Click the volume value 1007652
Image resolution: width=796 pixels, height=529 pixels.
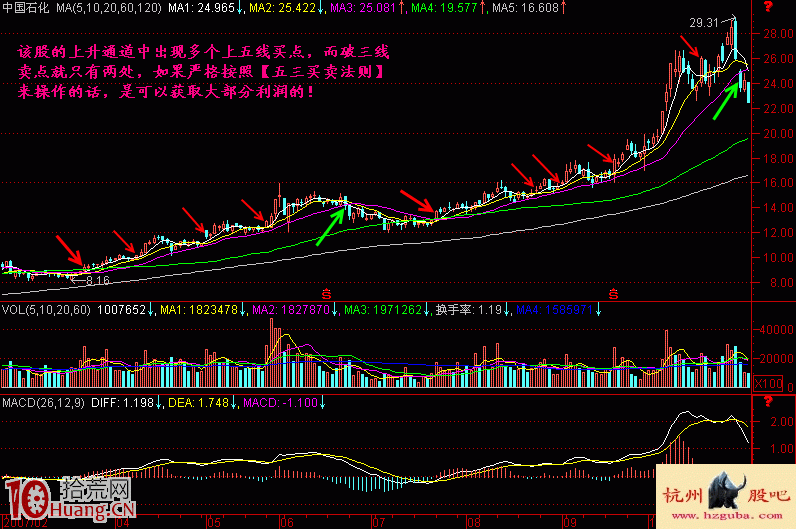click(121, 310)
